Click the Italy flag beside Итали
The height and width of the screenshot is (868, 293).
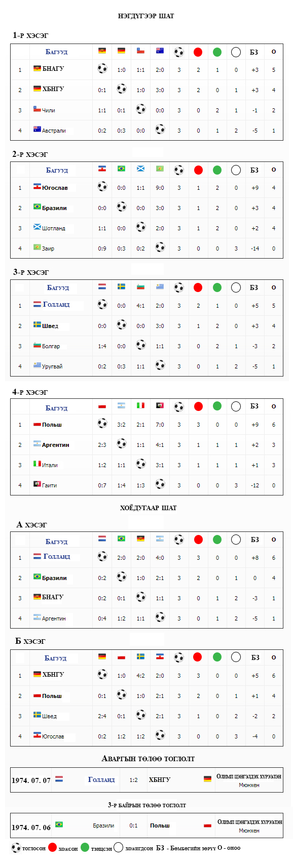coord(37,464)
